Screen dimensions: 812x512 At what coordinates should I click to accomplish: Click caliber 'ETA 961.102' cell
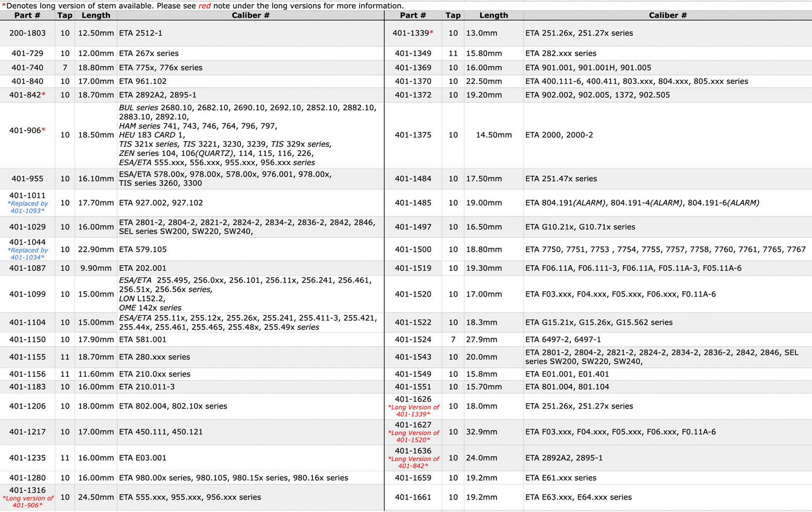tap(250, 81)
